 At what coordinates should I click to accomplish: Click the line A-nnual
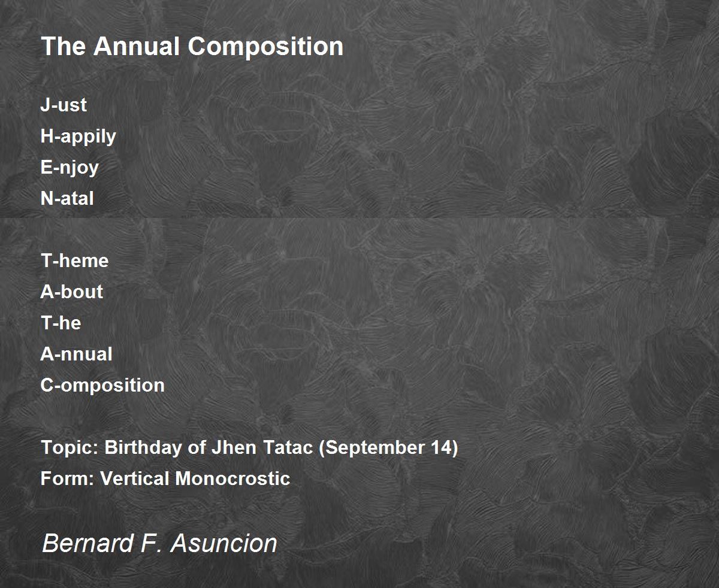(x=77, y=354)
